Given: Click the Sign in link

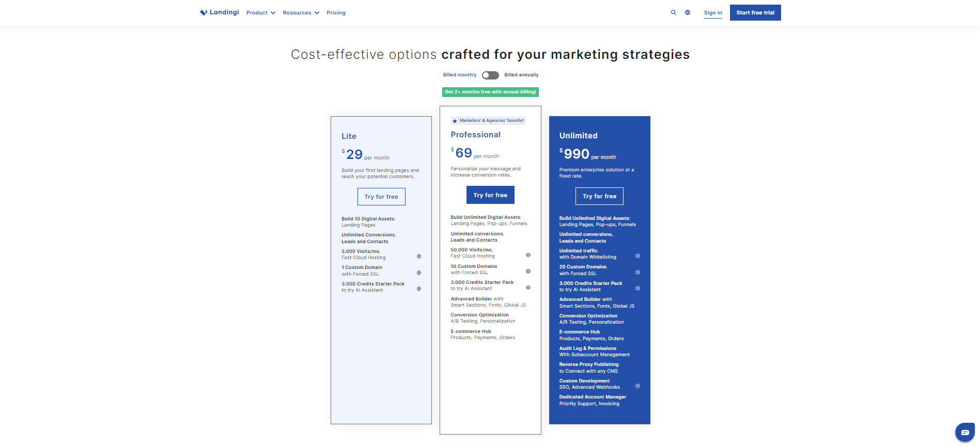Looking at the screenshot, I should (713, 13).
